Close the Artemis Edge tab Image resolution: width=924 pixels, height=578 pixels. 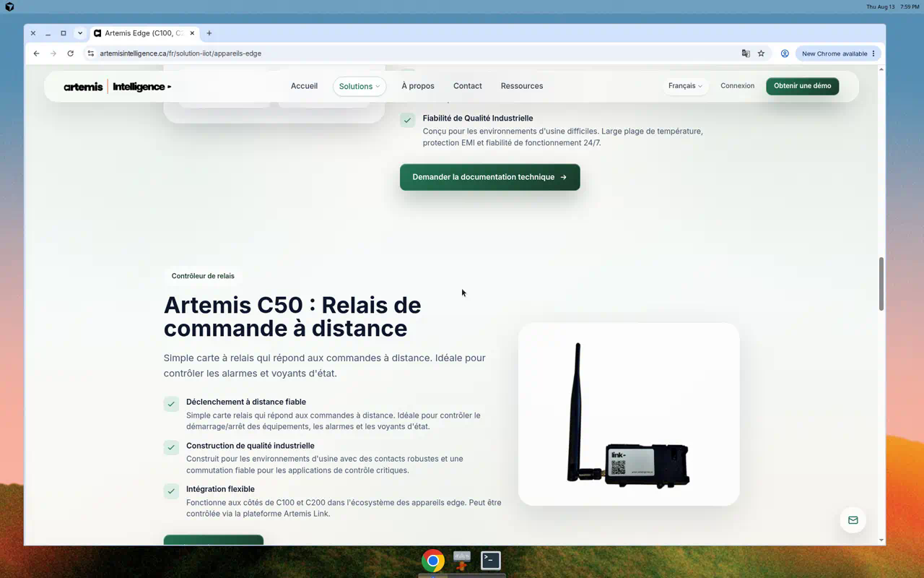pyautogui.click(x=192, y=33)
